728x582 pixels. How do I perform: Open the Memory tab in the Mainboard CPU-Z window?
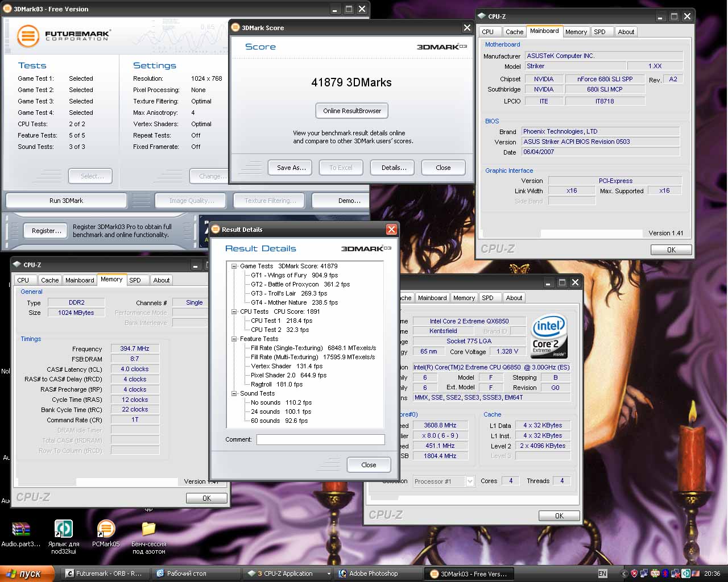[576, 32]
